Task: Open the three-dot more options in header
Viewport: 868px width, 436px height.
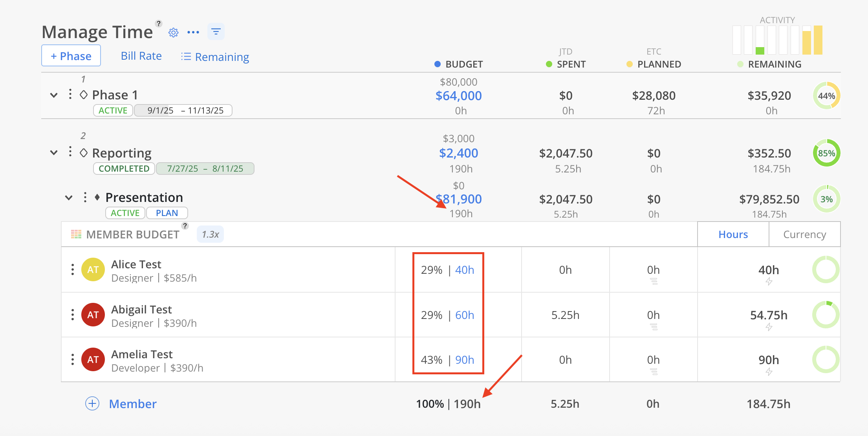Action: point(193,33)
